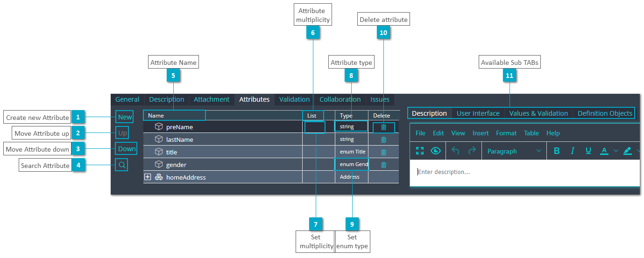This screenshot has height=258, width=644.
Task: Click the Down button
Action: [127, 149]
